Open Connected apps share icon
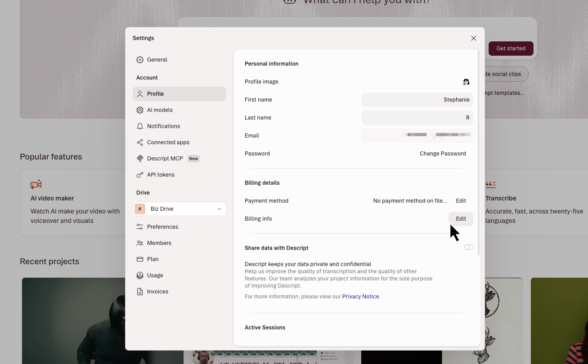Image resolution: width=588 pixels, height=364 pixels. 140,142
